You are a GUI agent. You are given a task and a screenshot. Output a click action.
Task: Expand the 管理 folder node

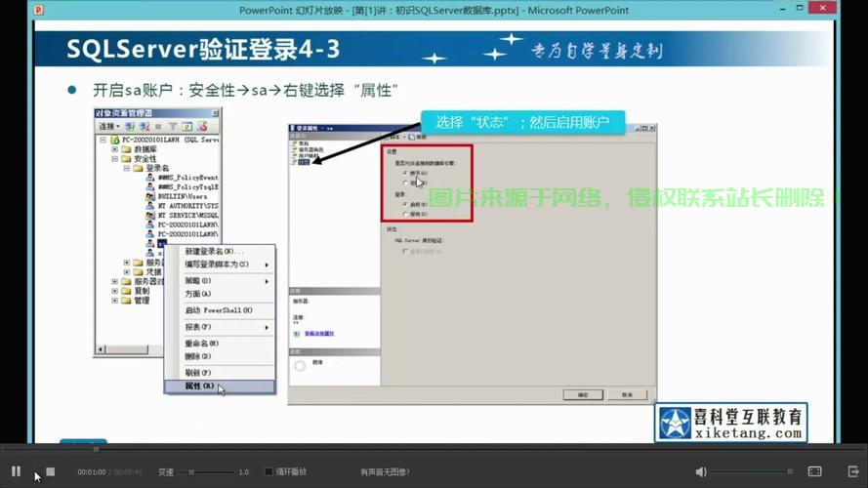114,301
